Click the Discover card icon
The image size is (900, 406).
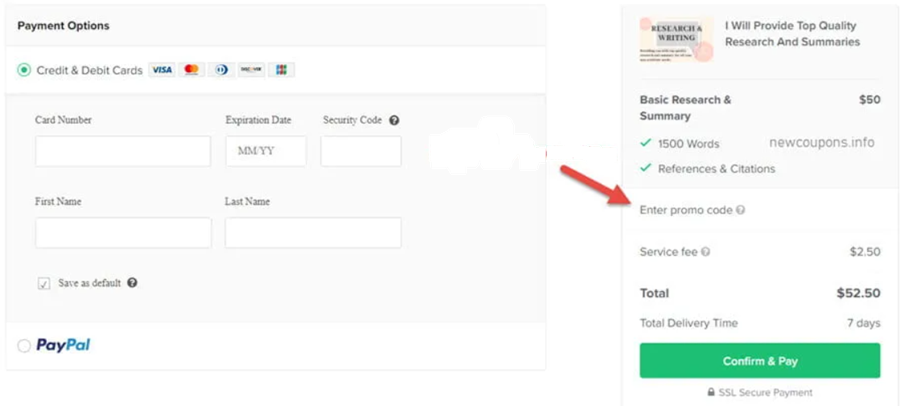(251, 70)
